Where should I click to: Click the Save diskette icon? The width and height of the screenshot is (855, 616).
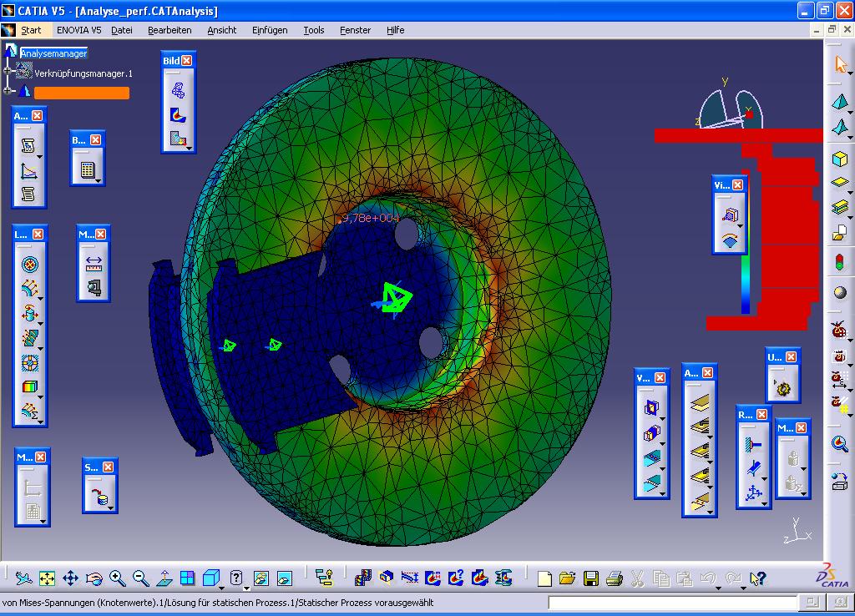coord(590,578)
